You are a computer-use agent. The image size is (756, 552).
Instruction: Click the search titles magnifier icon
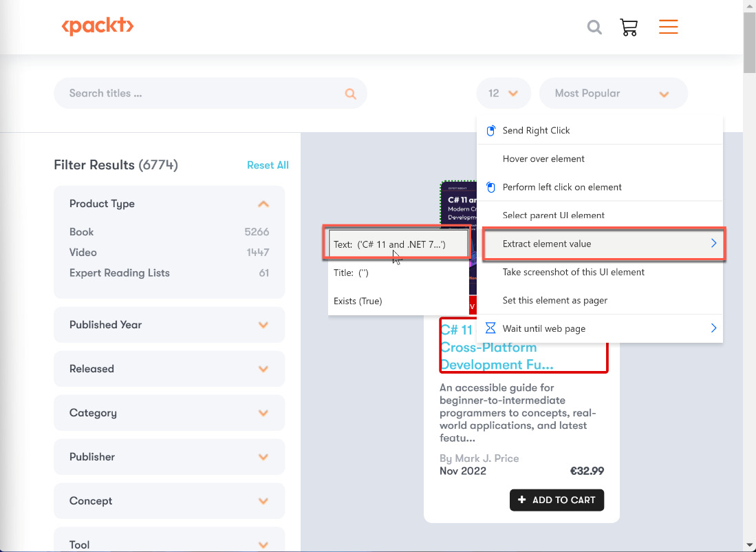pyautogui.click(x=351, y=94)
